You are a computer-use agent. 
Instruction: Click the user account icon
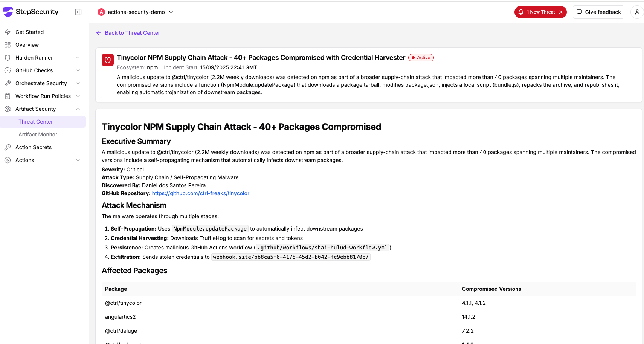point(637,12)
